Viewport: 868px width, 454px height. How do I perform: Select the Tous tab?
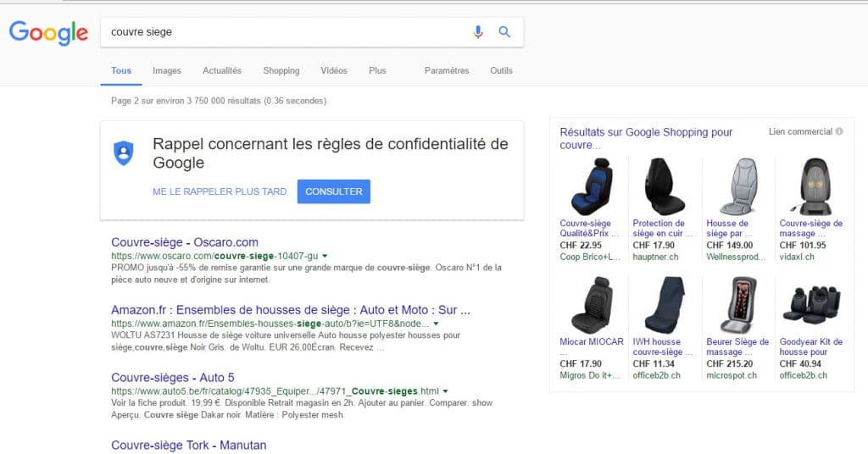tap(121, 71)
